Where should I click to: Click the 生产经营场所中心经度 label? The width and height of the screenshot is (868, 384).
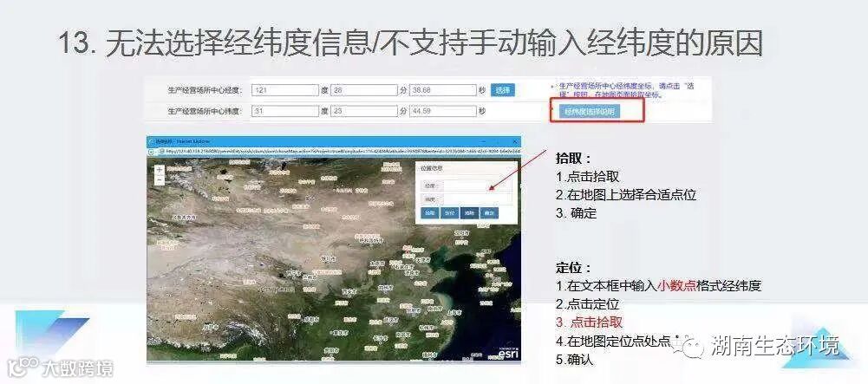tap(206, 91)
